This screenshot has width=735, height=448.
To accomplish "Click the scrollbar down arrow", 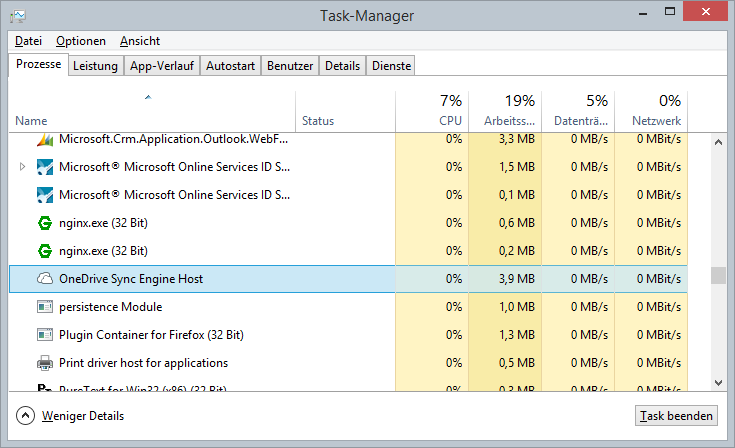I will point(718,383).
